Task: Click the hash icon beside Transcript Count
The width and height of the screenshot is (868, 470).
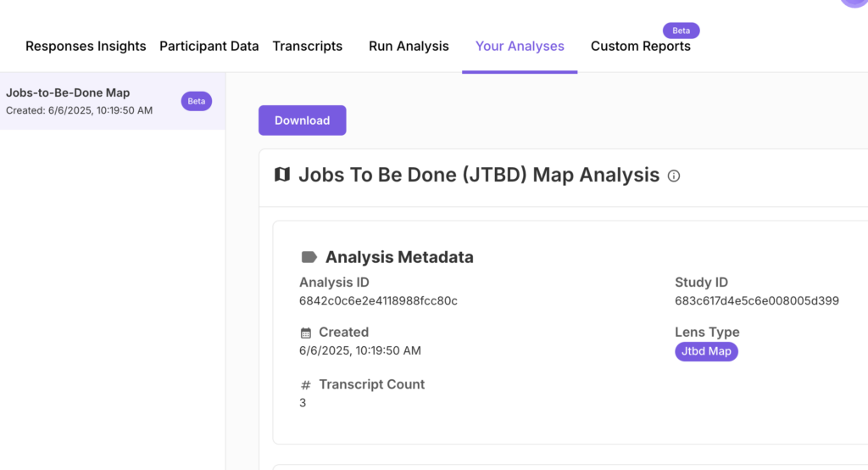Action: (306, 385)
